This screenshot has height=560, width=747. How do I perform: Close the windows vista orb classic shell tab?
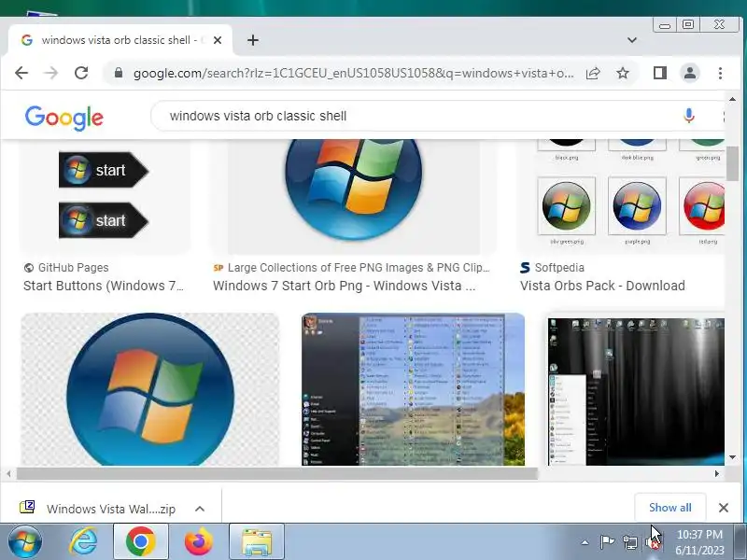pos(218,40)
